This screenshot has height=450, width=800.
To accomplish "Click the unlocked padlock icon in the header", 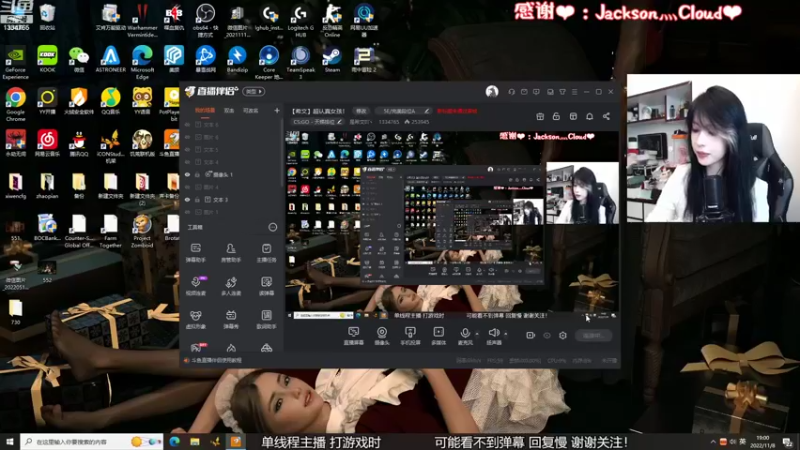I will pos(556,116).
